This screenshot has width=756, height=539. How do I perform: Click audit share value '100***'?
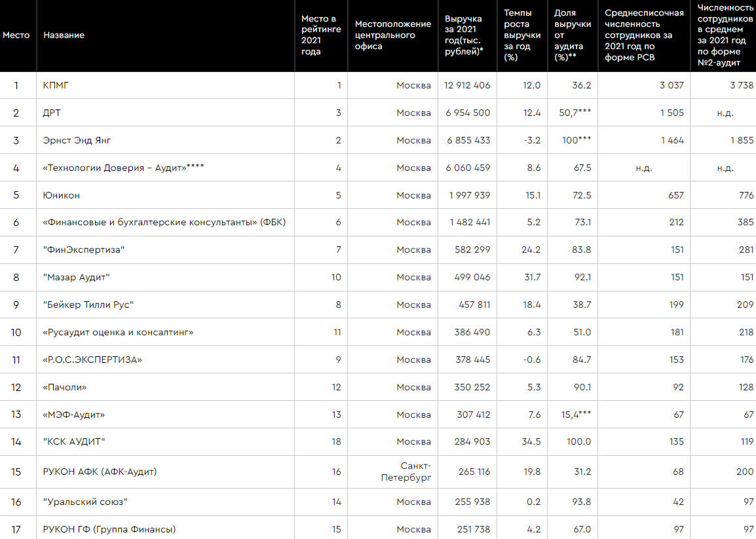pos(576,140)
